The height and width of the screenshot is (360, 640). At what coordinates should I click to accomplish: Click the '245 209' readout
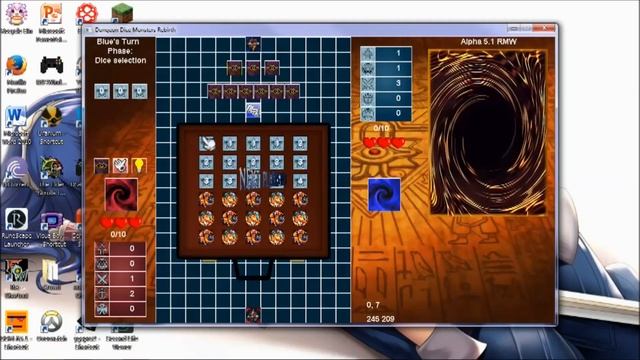pos(380,319)
